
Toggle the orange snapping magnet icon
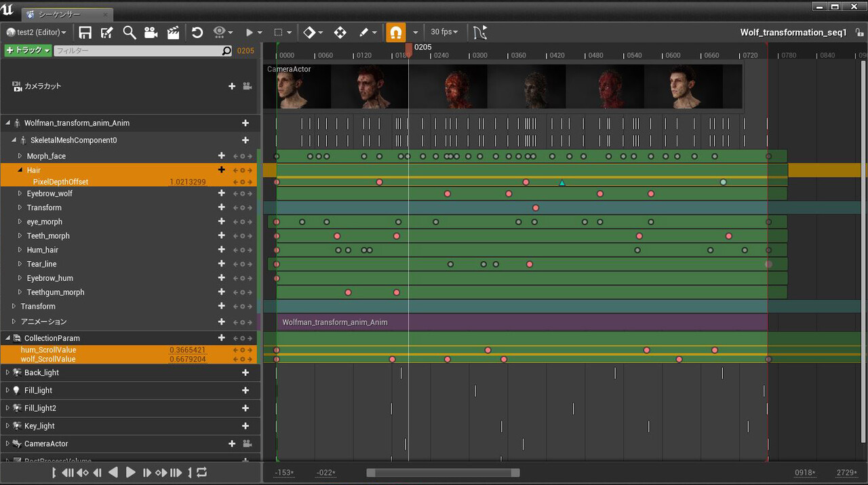(x=396, y=32)
